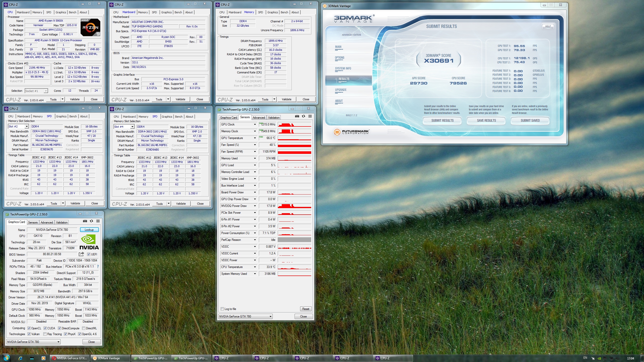Toggle the PhysX checkbox

(65, 334)
